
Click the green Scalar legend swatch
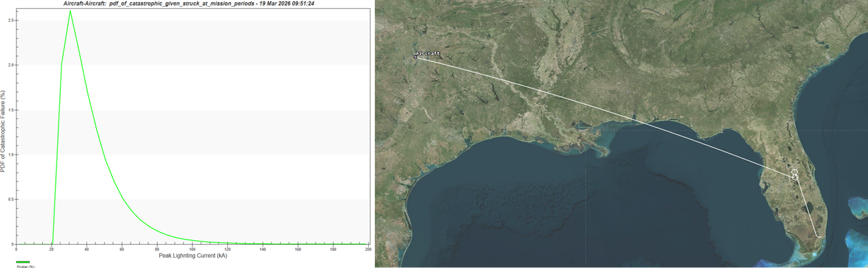coord(22,262)
